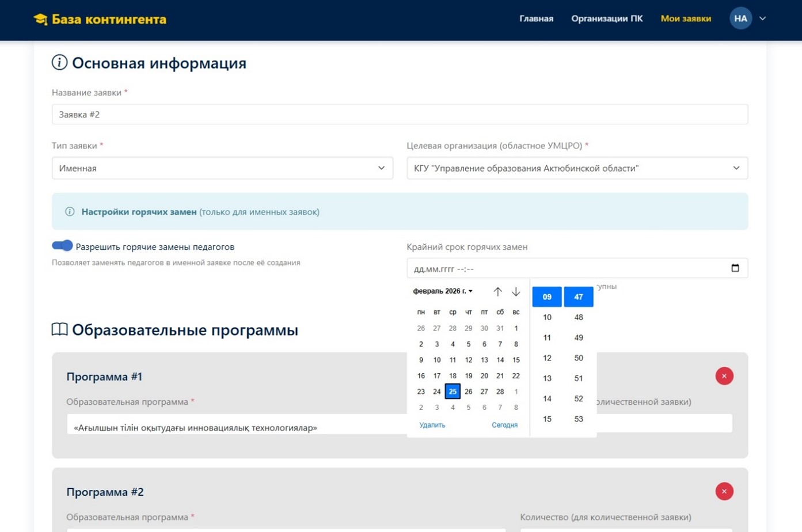Expand the Целевая организация dropdown
Screen dimensions: 802x532
click(x=577, y=168)
